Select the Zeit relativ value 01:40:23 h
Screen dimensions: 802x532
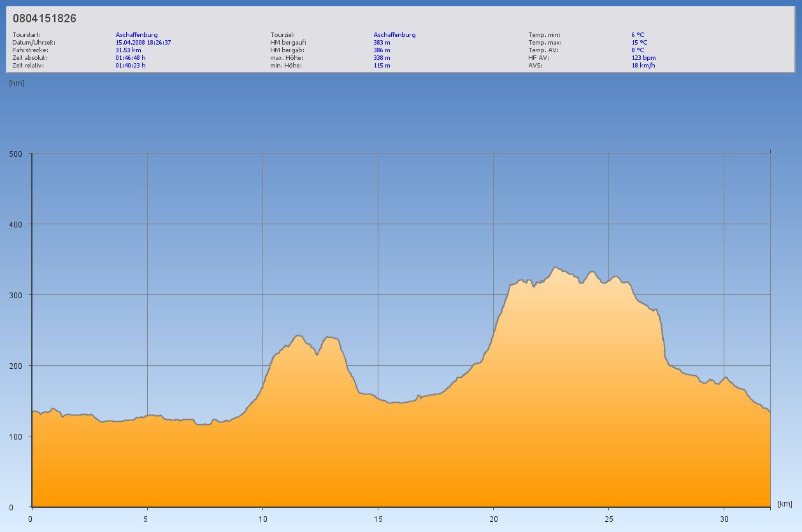[x=131, y=66]
